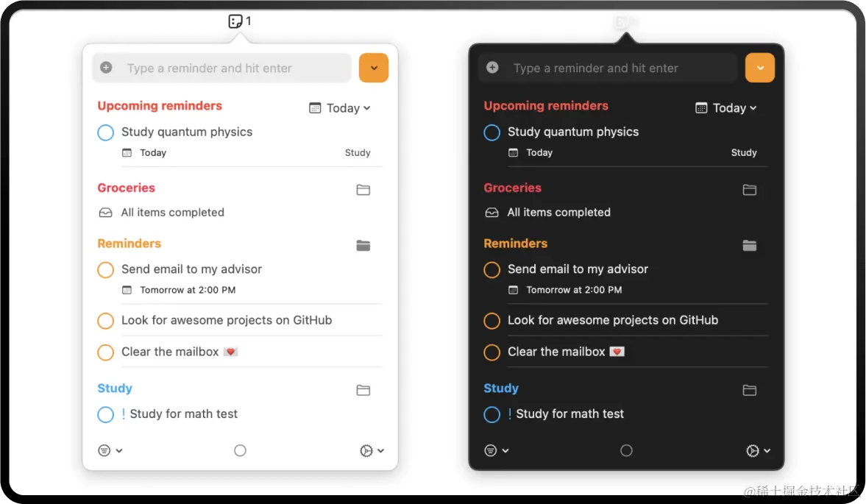The width and height of the screenshot is (866, 504).
Task: Open settings gear menu in dark panel
Action: coord(758,450)
